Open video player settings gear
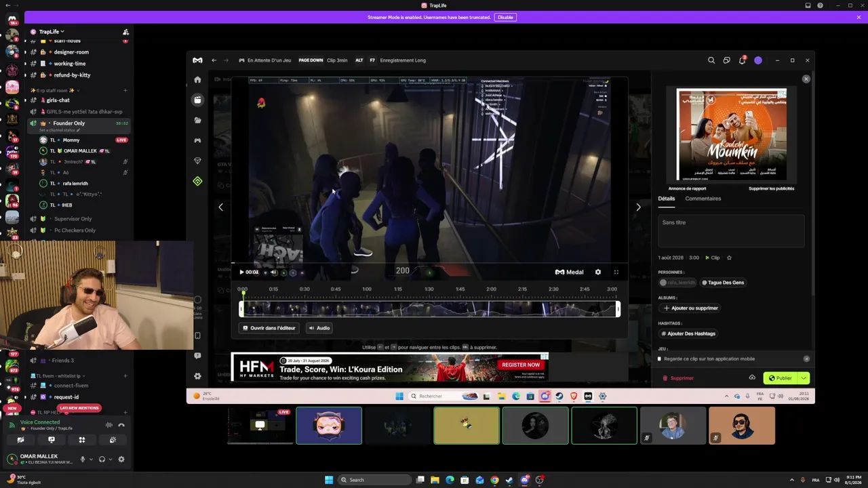This screenshot has height=488, width=868. pos(597,272)
